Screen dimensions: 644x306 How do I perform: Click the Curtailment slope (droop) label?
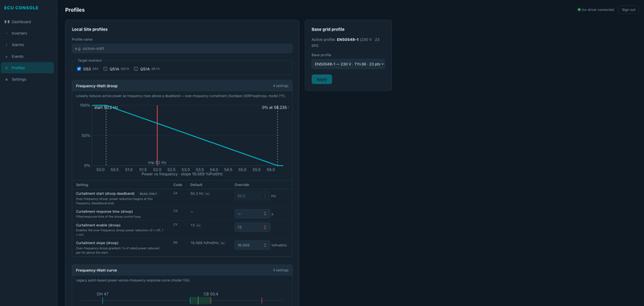tap(97, 243)
